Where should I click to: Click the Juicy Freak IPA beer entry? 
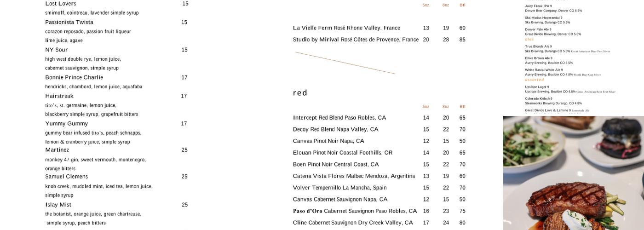coord(538,6)
